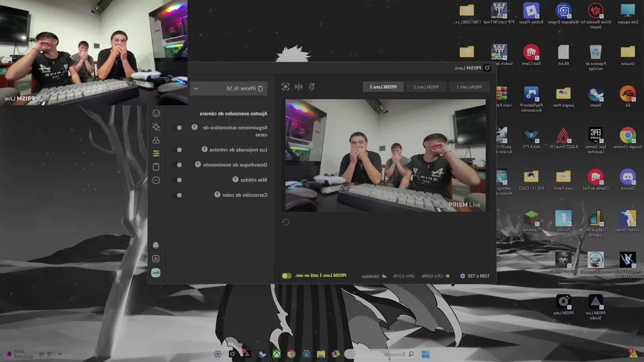The width and height of the screenshot is (644, 362).
Task: Open the Fortnite desktop shortcut
Action: click(563, 221)
